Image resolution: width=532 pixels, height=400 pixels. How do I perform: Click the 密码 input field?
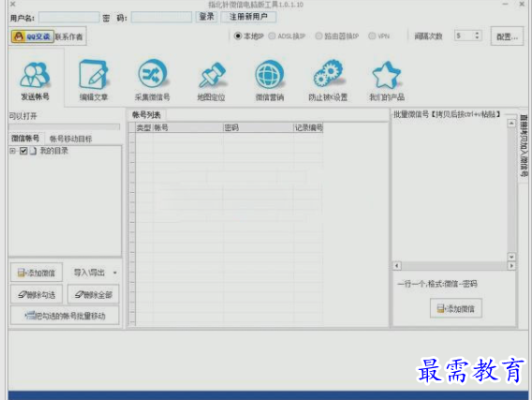coord(161,17)
